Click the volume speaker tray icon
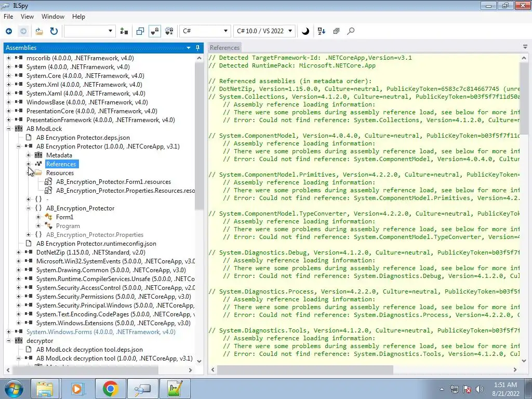The image size is (532, 399). [480, 389]
